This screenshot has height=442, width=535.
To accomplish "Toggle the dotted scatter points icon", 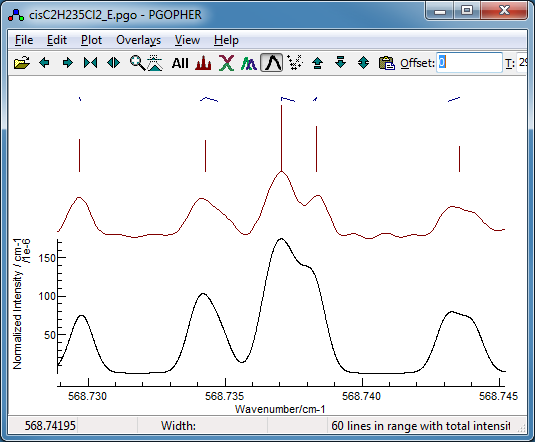I will 294,63.
